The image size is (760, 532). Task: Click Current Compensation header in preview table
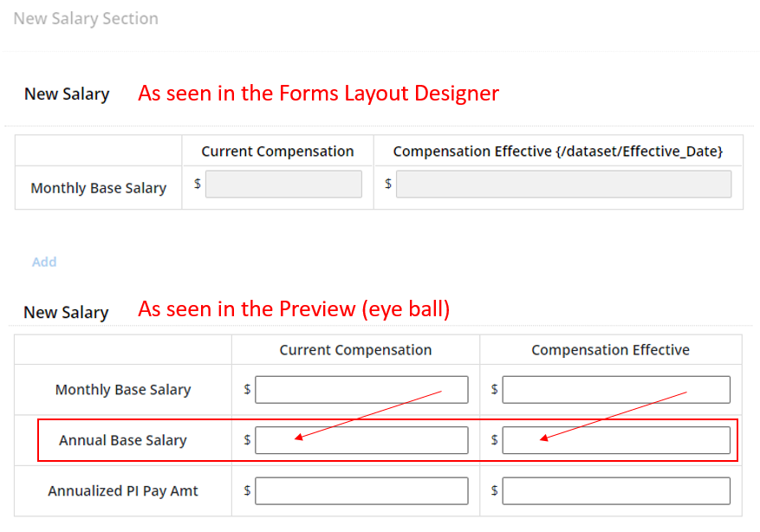click(356, 350)
